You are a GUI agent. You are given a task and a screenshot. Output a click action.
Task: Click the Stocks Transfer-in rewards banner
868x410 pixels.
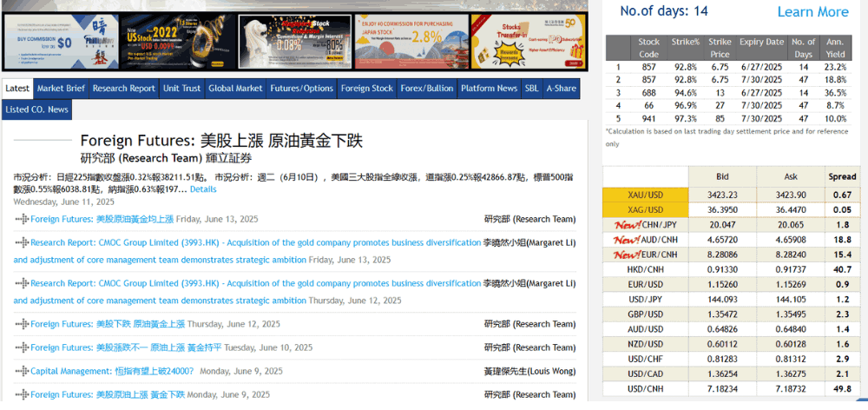(528, 41)
